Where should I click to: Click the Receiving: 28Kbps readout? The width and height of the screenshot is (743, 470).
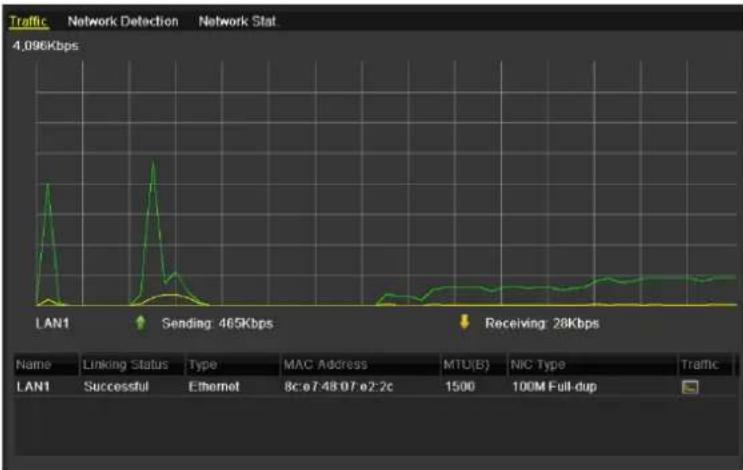[542, 324]
